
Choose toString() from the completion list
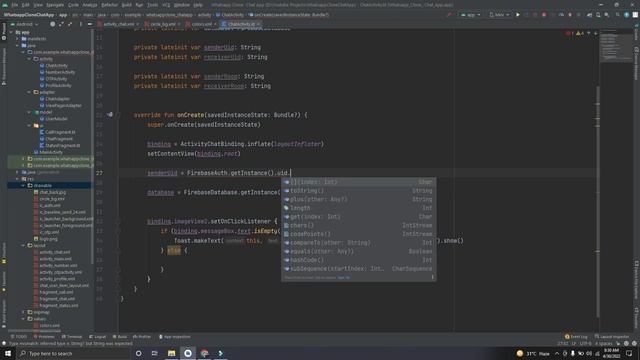coord(358,191)
